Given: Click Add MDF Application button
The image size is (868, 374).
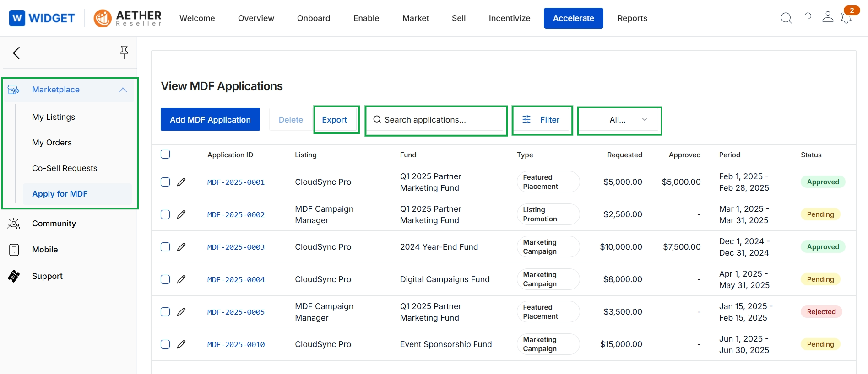Looking at the screenshot, I should click(210, 119).
